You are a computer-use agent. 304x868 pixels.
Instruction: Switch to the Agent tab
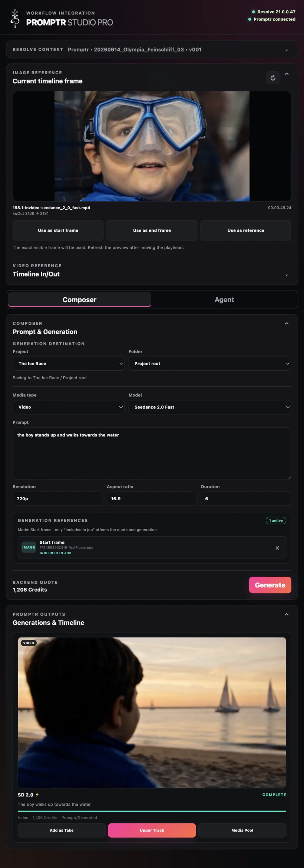[224, 299]
